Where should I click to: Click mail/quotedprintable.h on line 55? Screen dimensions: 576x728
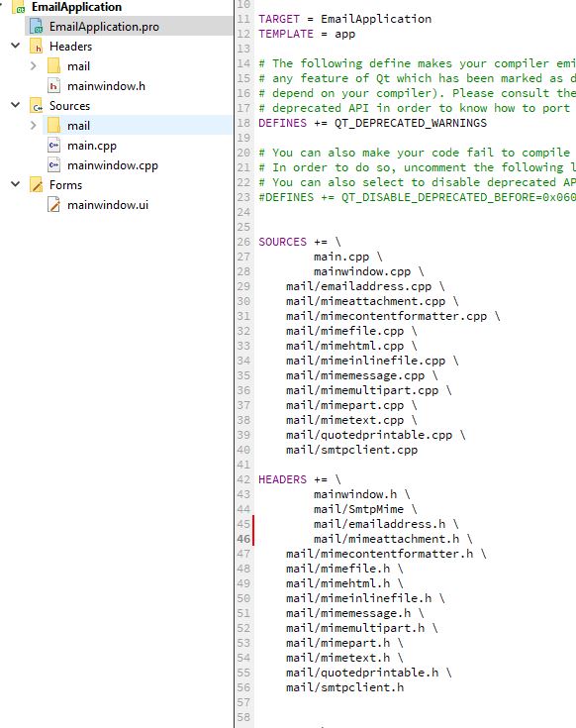[362, 673]
